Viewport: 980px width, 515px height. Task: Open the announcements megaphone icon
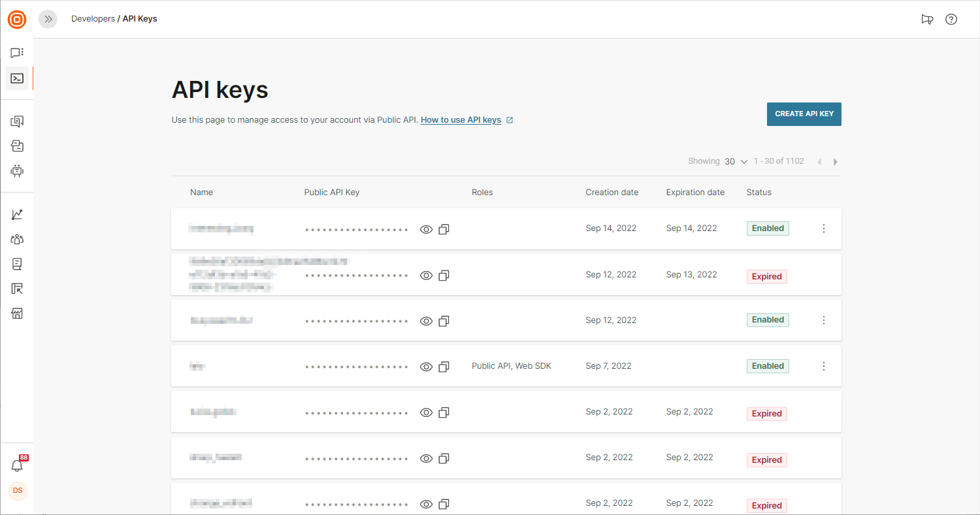coord(927,19)
